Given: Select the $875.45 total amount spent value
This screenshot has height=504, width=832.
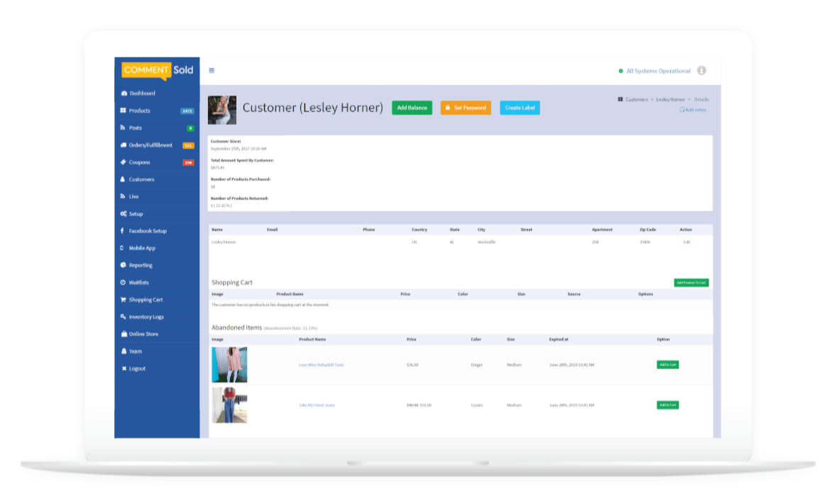Looking at the screenshot, I should click(x=217, y=168).
